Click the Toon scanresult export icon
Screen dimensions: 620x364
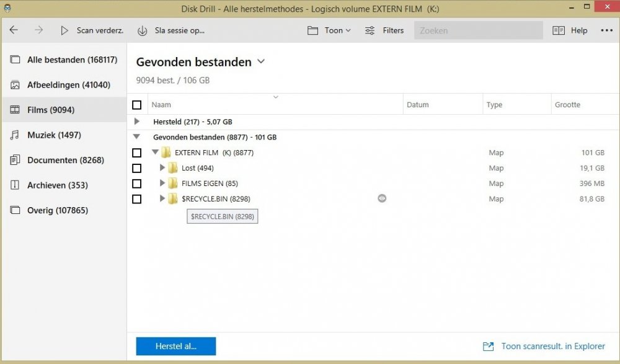point(488,347)
